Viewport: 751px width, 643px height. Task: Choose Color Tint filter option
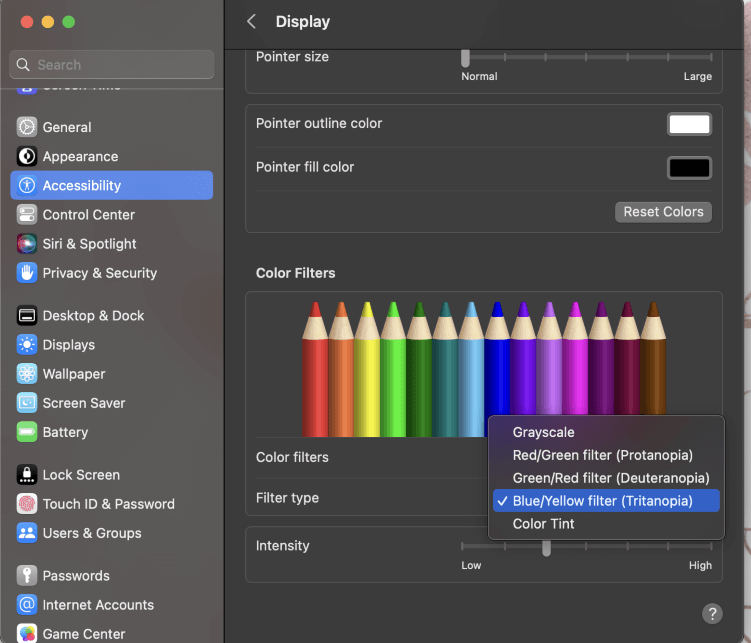click(543, 523)
